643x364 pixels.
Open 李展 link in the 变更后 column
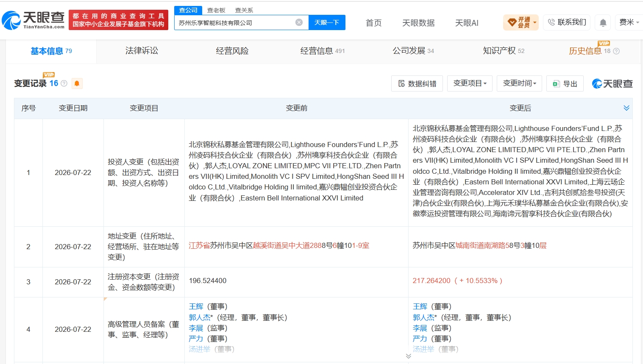point(420,328)
